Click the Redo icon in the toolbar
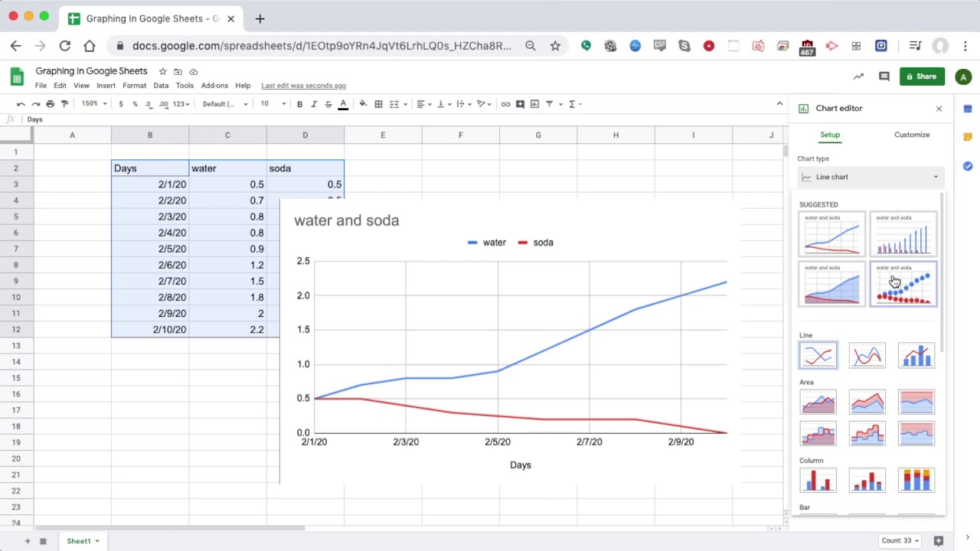The image size is (980, 551). point(35,104)
